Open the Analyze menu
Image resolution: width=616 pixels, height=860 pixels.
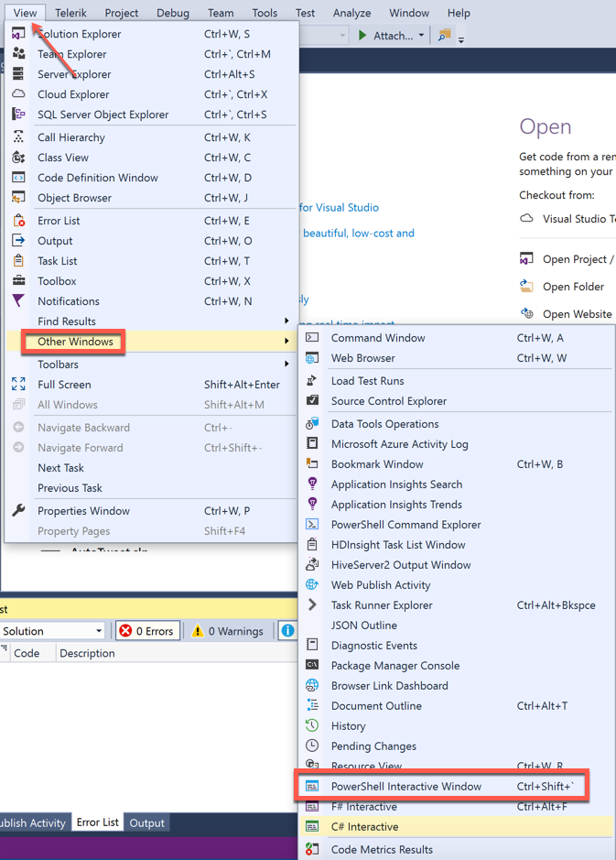351,13
